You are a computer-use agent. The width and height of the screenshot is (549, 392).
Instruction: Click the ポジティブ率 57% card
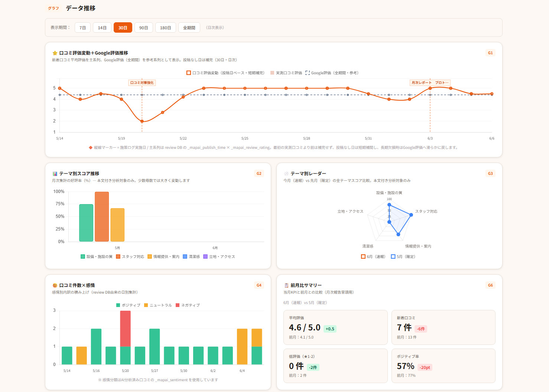click(x=443, y=366)
